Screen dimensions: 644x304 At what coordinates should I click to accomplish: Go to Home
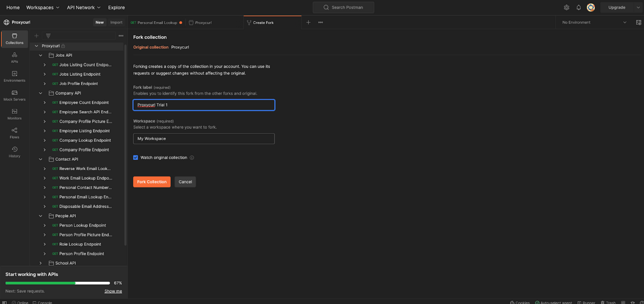(13, 7)
